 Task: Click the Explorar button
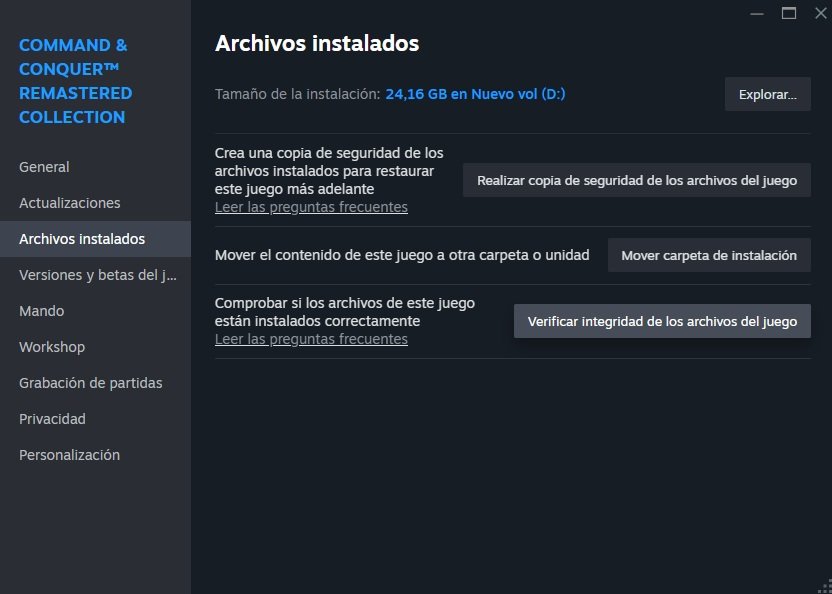tap(767, 93)
